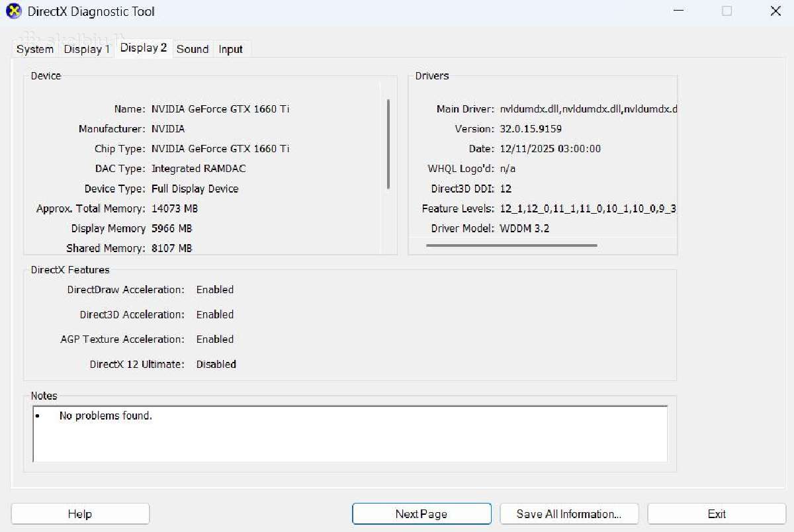The height and width of the screenshot is (532, 794).
Task: Click the Device panel vertical scrollbar
Action: 388,144
